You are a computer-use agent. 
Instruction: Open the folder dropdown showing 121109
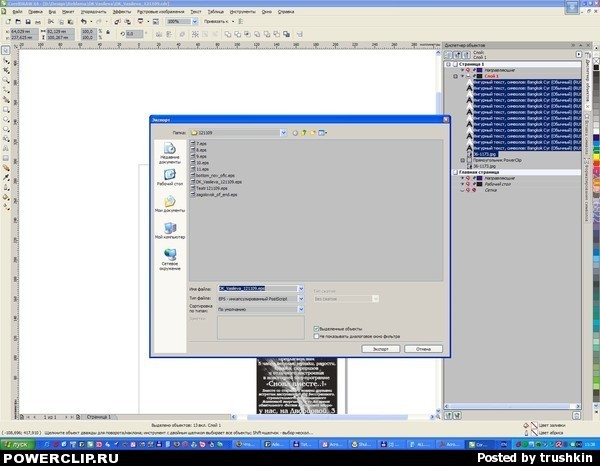click(x=283, y=131)
